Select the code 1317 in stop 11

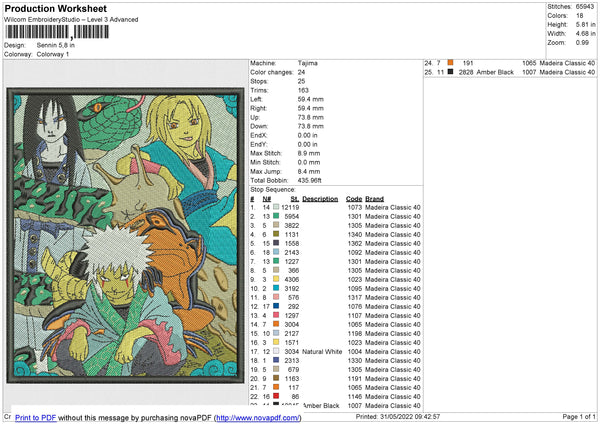click(x=355, y=297)
